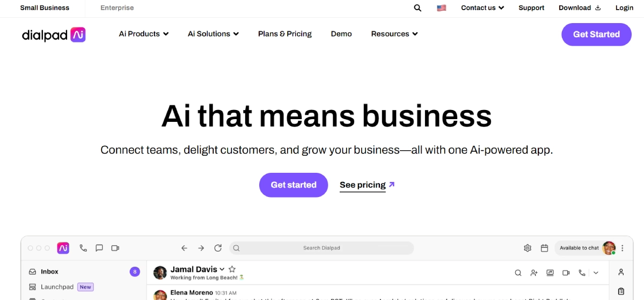Click the Search Dialpad field
The height and width of the screenshot is (300, 644).
[x=321, y=248]
